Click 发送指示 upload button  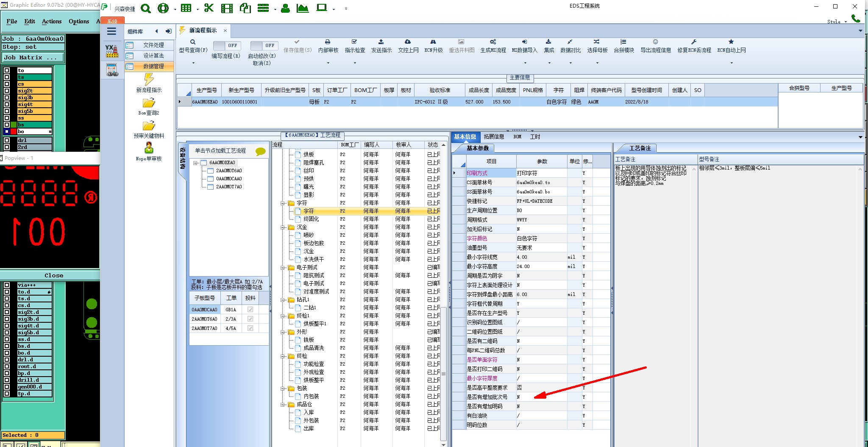[x=381, y=46]
